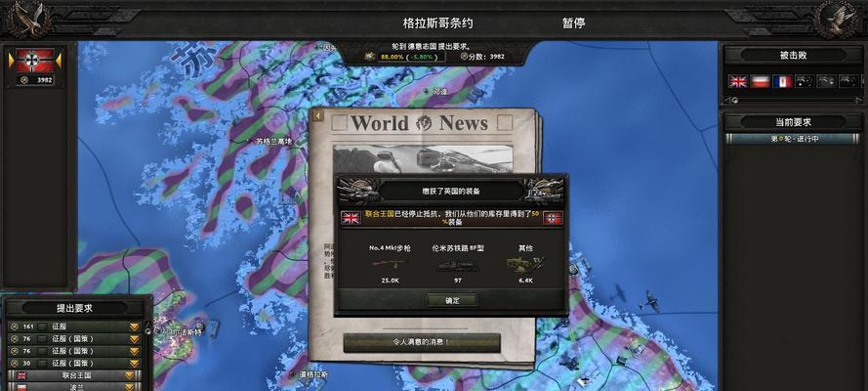Click the dove emblem at top right

837,20
